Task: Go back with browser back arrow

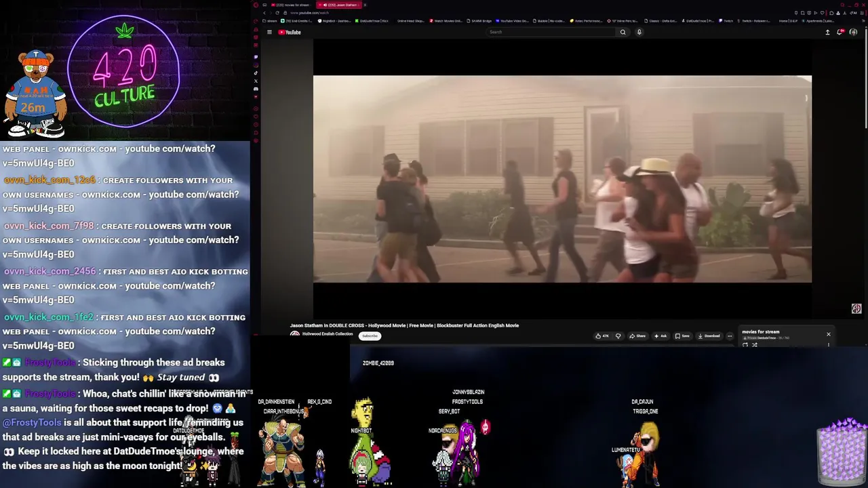Action: click(x=264, y=13)
